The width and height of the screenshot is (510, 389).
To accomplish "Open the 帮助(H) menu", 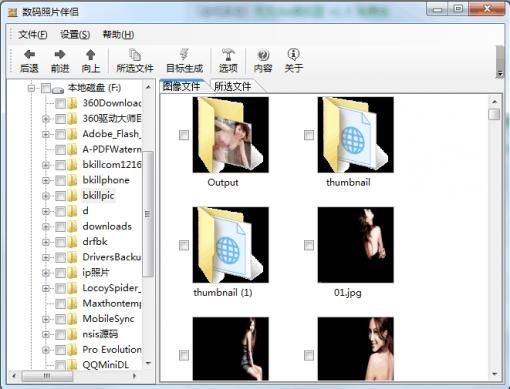I will (x=118, y=34).
